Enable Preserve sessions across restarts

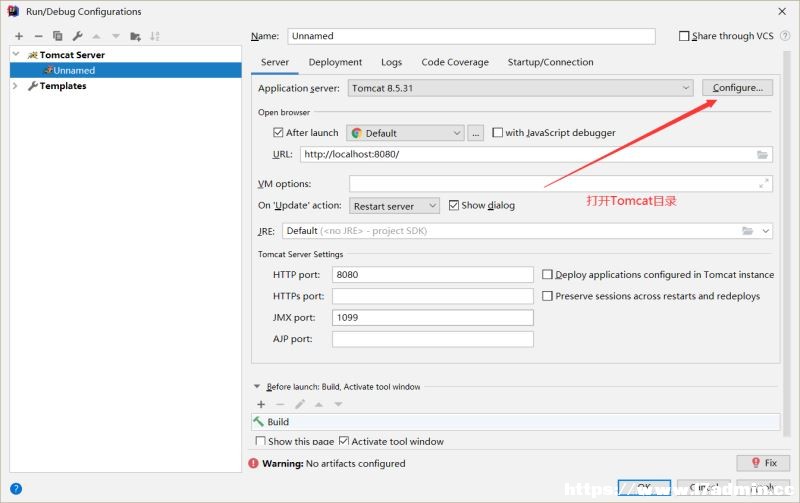(547, 296)
